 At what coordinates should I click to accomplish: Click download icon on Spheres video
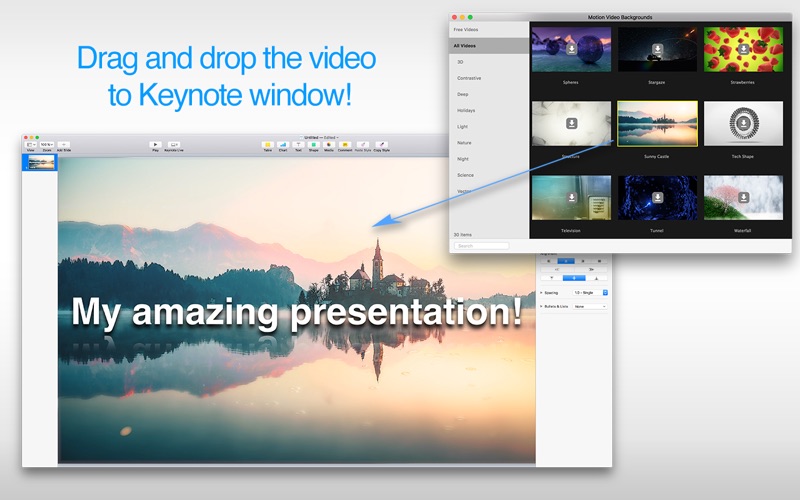point(571,49)
